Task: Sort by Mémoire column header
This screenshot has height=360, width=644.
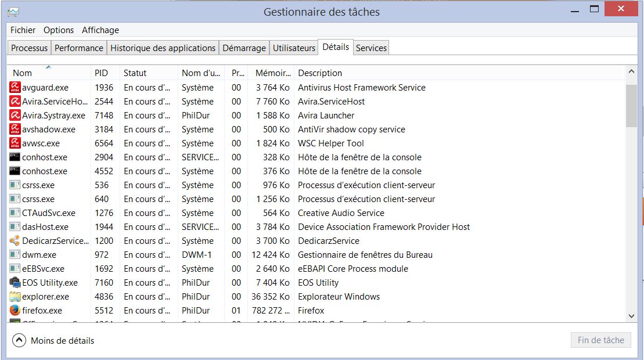Action: coord(272,73)
